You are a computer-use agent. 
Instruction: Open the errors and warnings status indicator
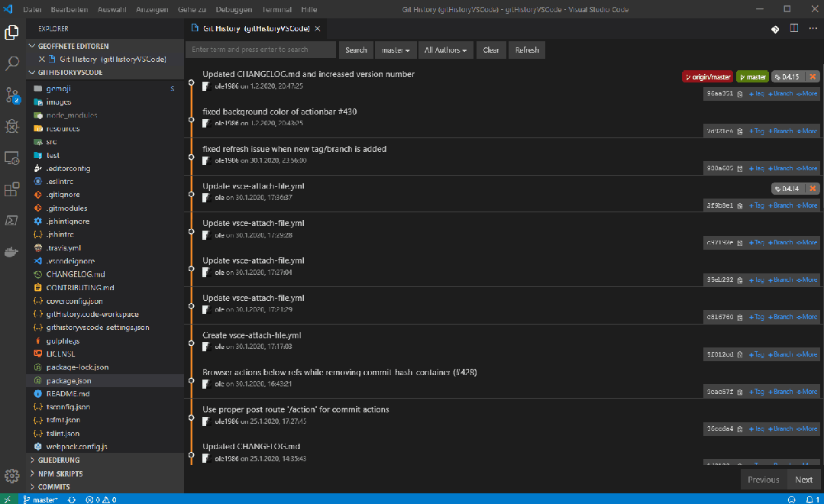click(x=101, y=499)
